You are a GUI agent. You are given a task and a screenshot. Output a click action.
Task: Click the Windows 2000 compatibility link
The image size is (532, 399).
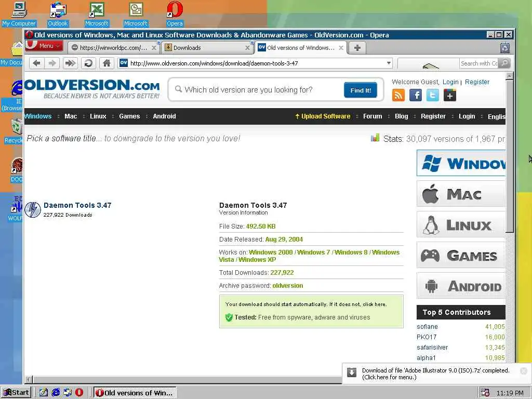(x=271, y=252)
